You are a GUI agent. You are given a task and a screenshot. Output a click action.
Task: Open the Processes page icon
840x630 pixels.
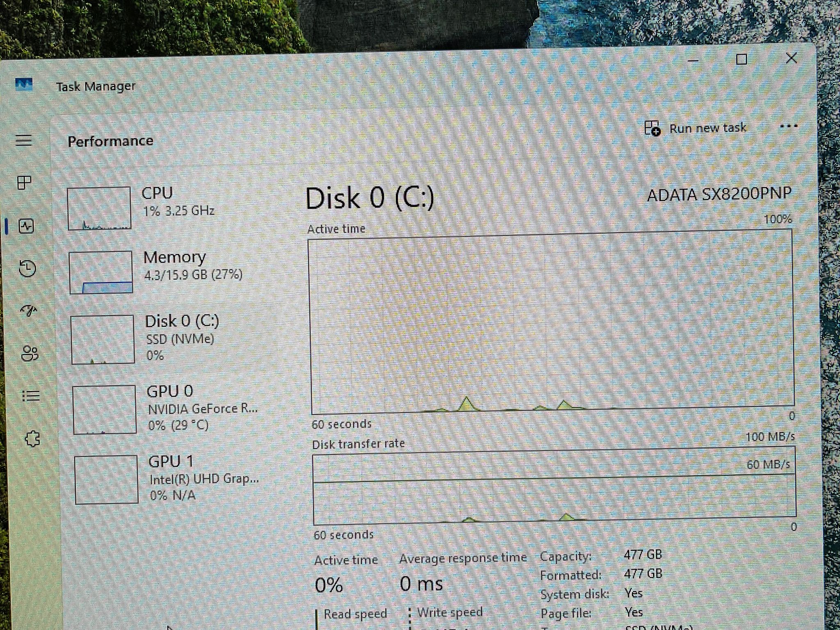click(x=25, y=183)
